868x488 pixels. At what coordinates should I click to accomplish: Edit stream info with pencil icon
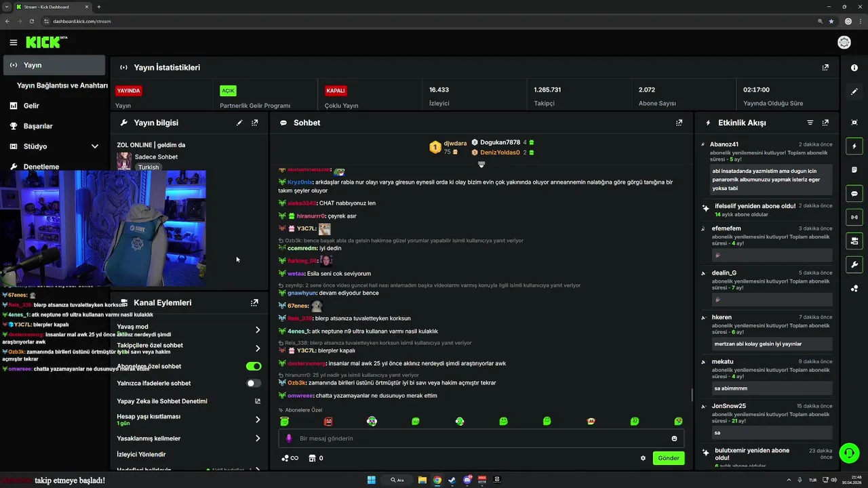[239, 123]
